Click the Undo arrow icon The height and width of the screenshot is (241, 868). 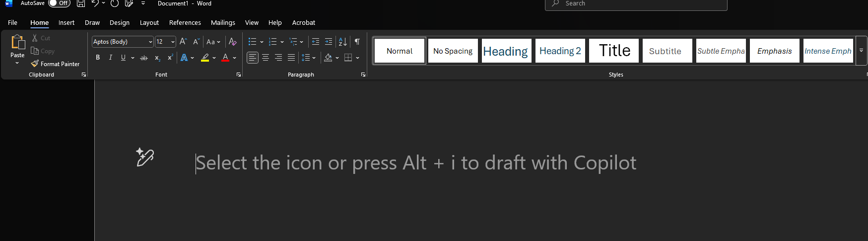95,3
